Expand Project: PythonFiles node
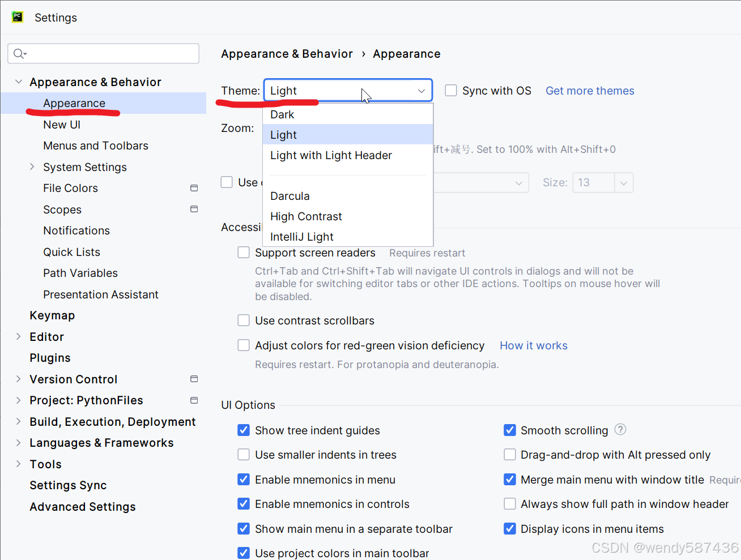 click(x=19, y=400)
